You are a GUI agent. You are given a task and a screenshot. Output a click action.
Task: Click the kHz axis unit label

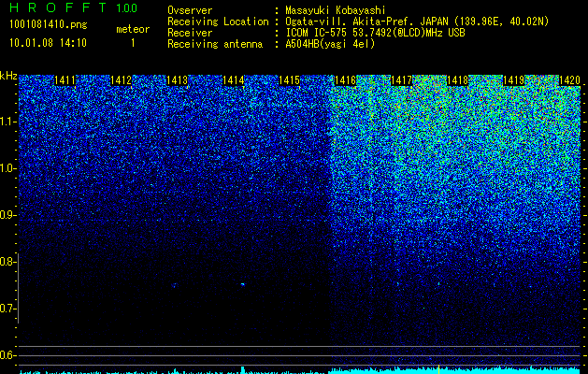(x=8, y=76)
